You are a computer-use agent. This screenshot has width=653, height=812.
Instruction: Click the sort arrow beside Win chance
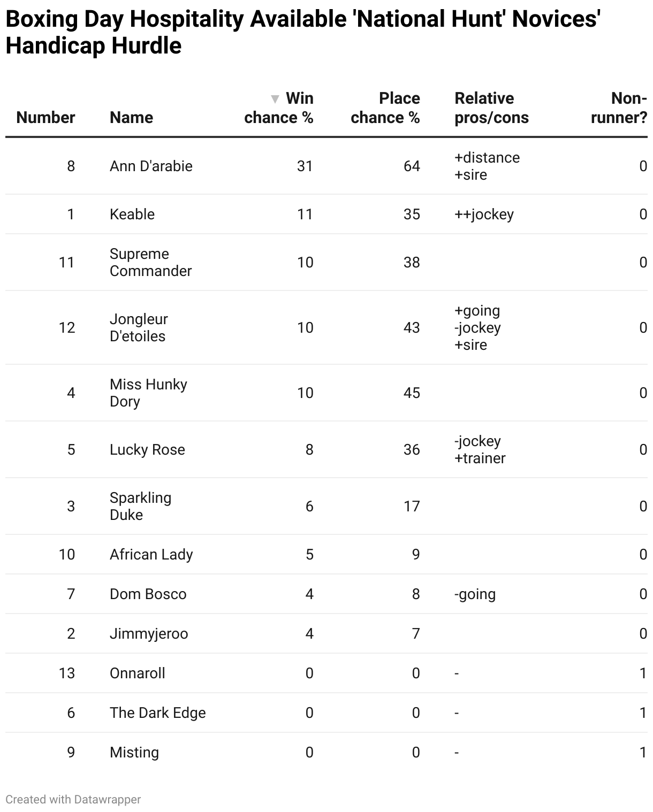pyautogui.click(x=275, y=99)
